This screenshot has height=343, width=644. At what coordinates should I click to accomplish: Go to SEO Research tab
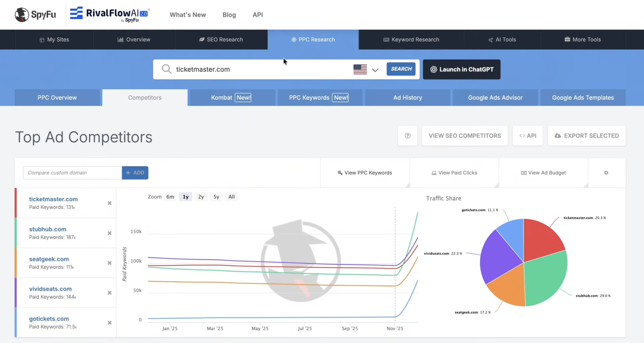[221, 40]
